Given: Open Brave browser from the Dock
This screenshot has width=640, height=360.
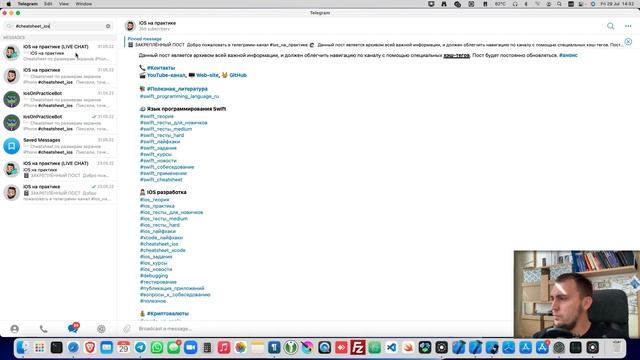Looking at the screenshot, I should [x=90, y=347].
